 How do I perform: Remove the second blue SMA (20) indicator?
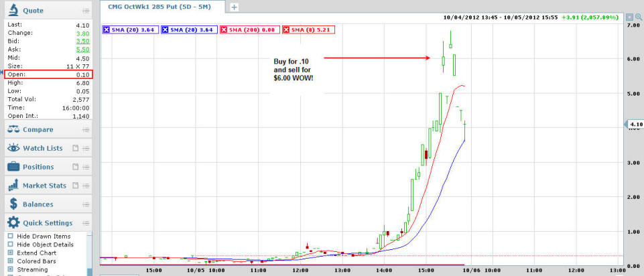pos(166,29)
